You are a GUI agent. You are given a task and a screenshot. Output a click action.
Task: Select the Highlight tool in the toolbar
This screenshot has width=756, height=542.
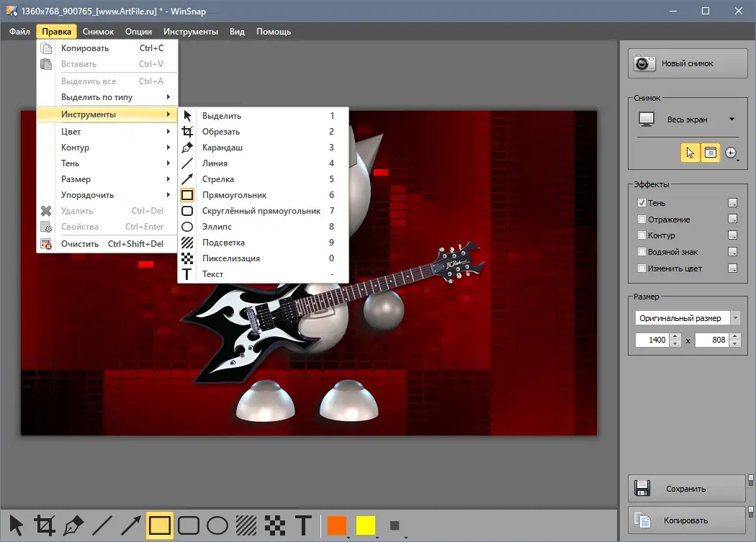coord(246,525)
